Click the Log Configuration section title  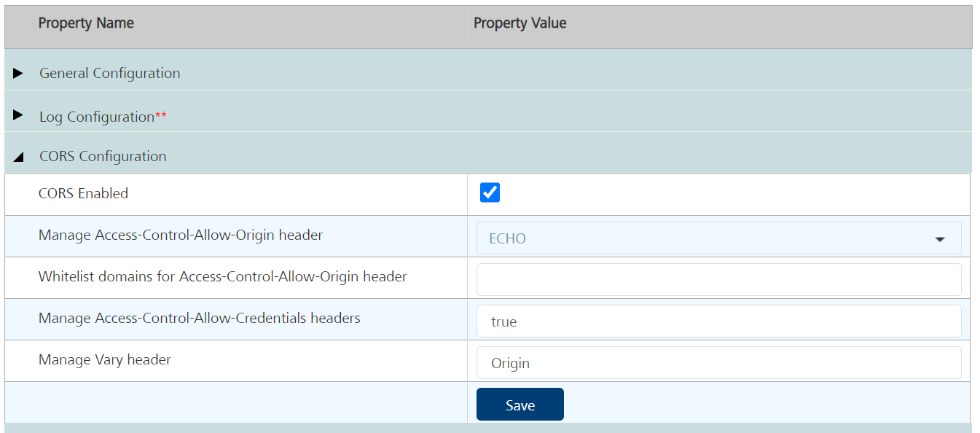click(97, 117)
